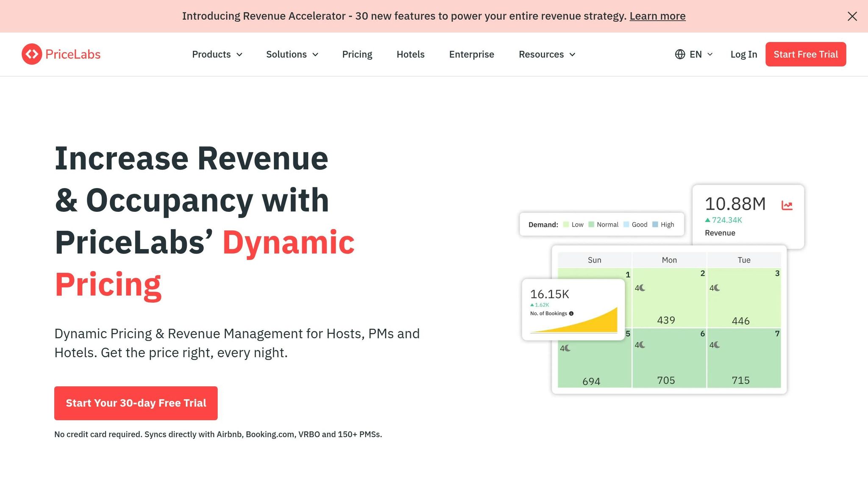Click the yellow bookings growth chart
The image size is (868, 488).
click(x=574, y=321)
